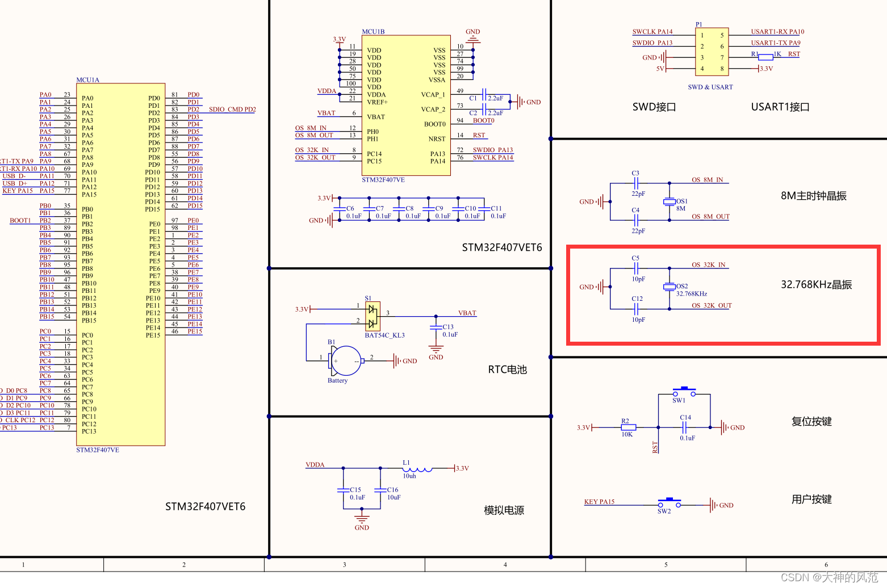This screenshot has height=588, width=887.
Task: Select capacitor C2 on VCAP_2
Action: (x=484, y=110)
